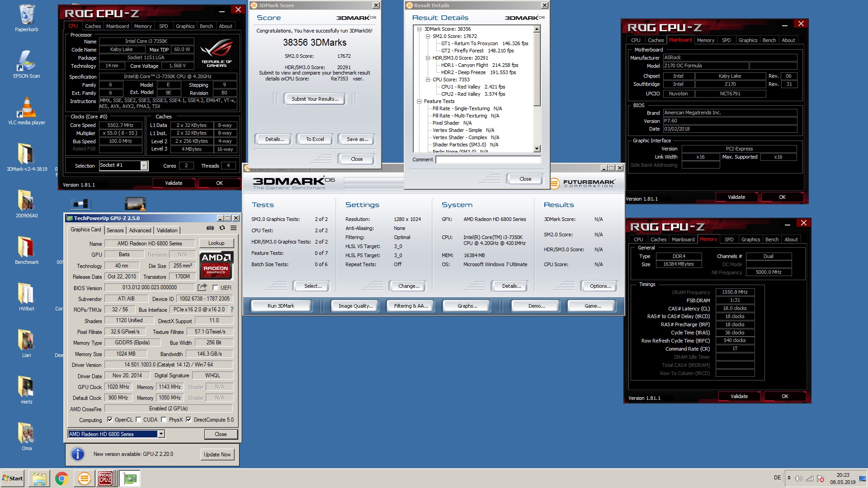Click the info icon in GPU-Z update bar
The width and height of the screenshot is (868, 488).
[x=78, y=454]
